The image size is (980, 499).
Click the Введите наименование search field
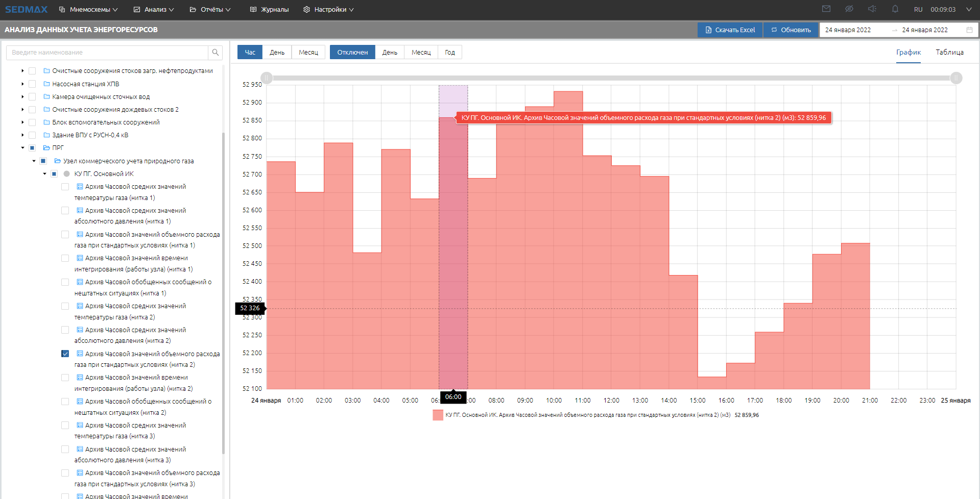[107, 53]
